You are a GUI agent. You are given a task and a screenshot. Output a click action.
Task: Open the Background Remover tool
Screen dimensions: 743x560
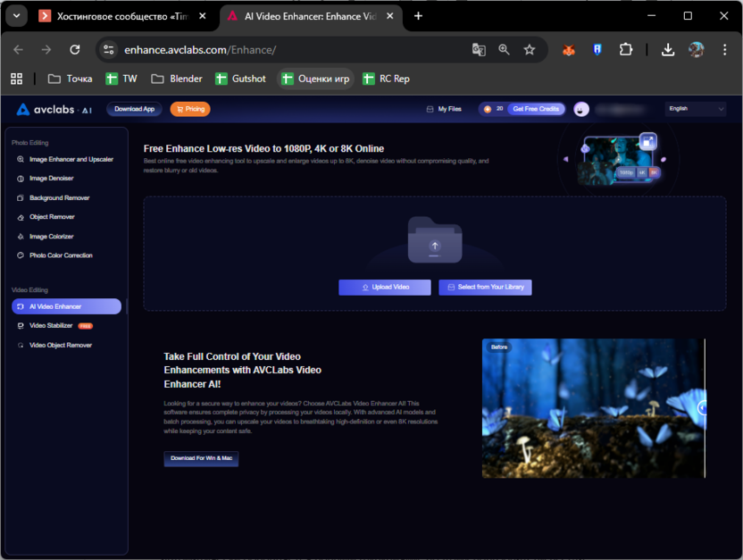[59, 197]
